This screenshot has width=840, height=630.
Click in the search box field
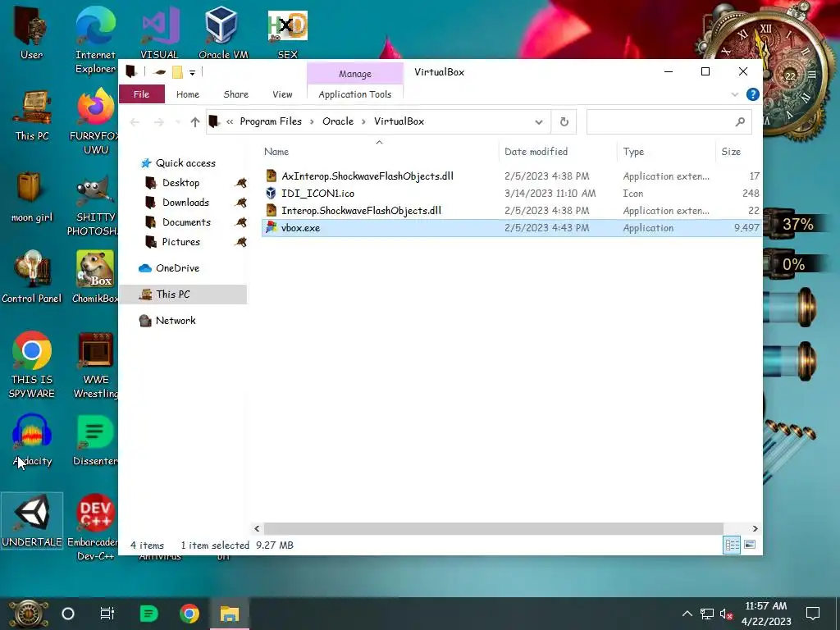[x=669, y=121]
